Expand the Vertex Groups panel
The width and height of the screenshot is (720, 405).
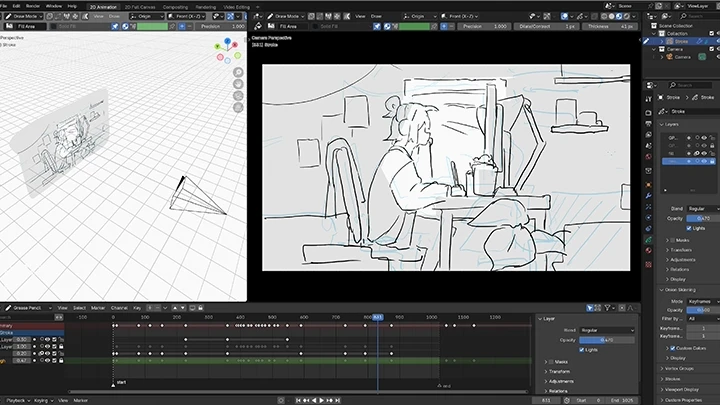click(680, 368)
